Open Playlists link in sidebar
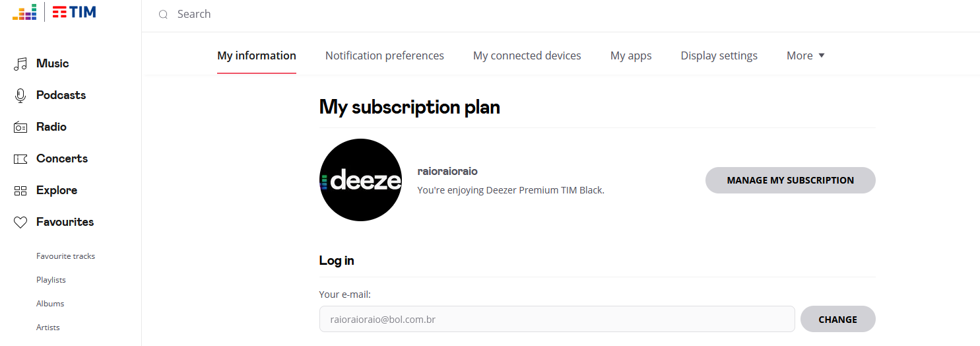980x346 pixels. tap(51, 280)
